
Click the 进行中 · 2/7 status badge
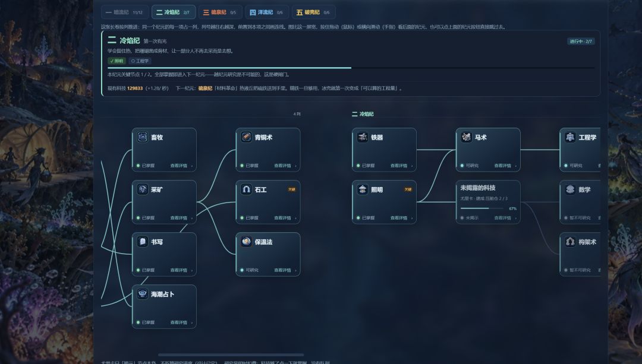pyautogui.click(x=581, y=42)
